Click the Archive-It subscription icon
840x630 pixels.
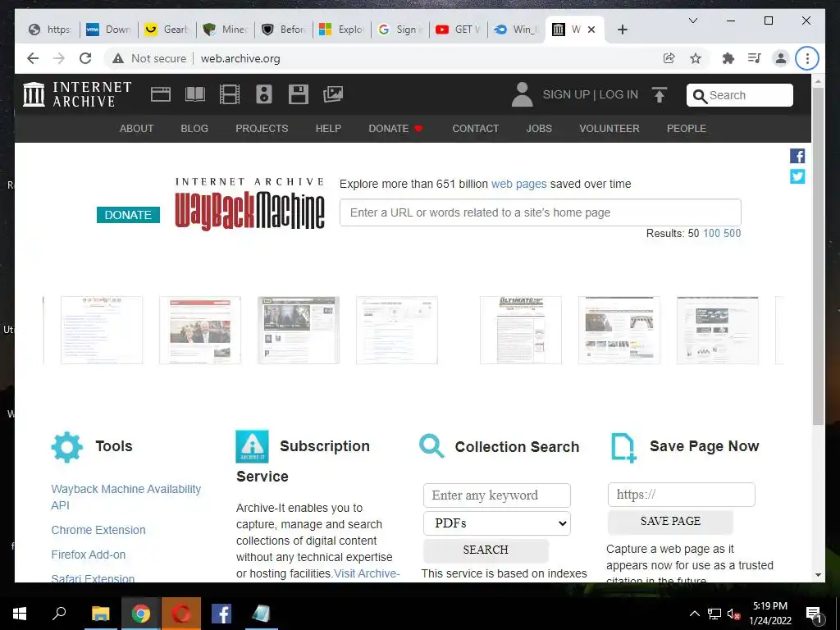(x=252, y=446)
